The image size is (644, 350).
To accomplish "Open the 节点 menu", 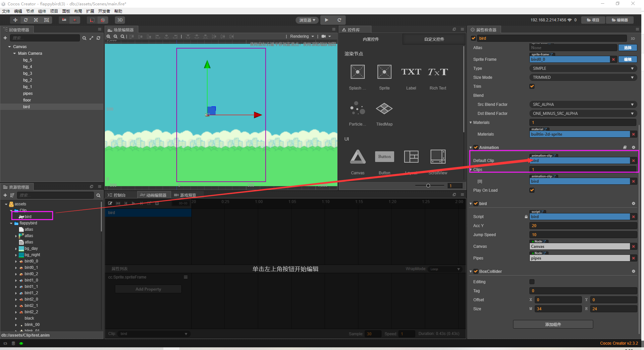I will click(x=30, y=11).
